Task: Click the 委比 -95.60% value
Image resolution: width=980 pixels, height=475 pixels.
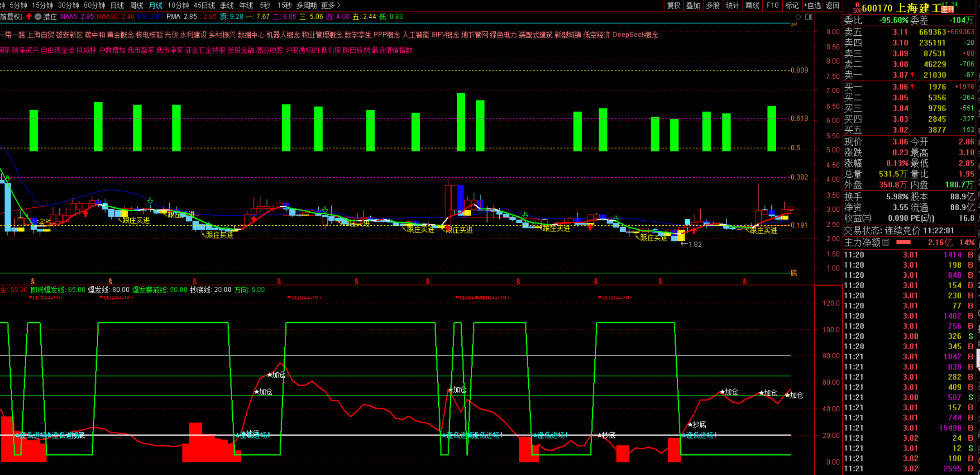Action: click(x=894, y=20)
